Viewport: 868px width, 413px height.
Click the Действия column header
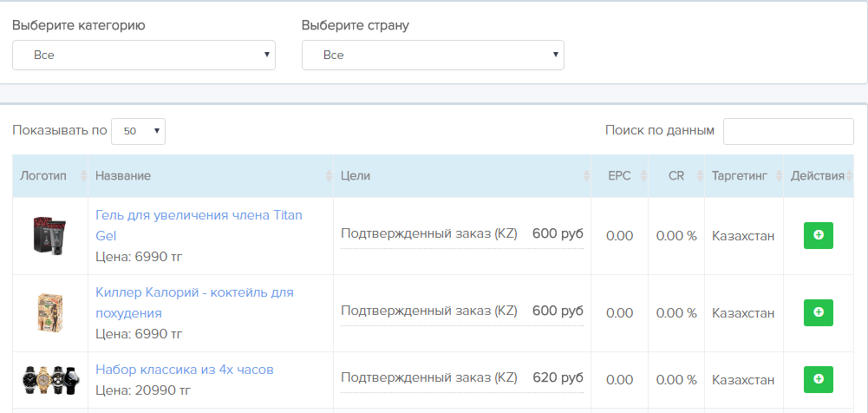click(819, 176)
